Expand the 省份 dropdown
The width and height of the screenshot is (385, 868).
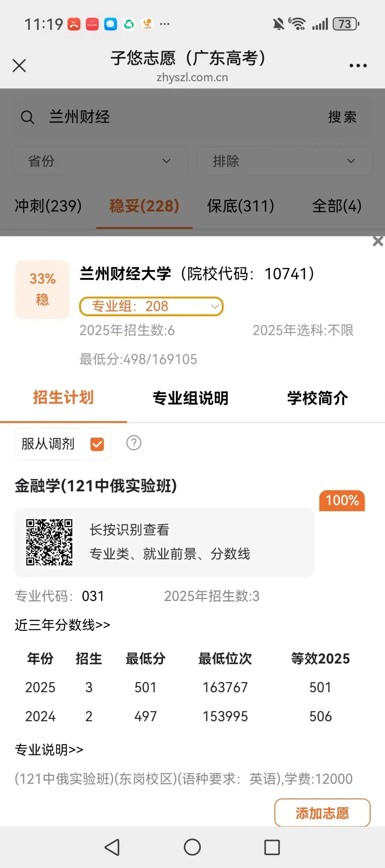[100, 161]
